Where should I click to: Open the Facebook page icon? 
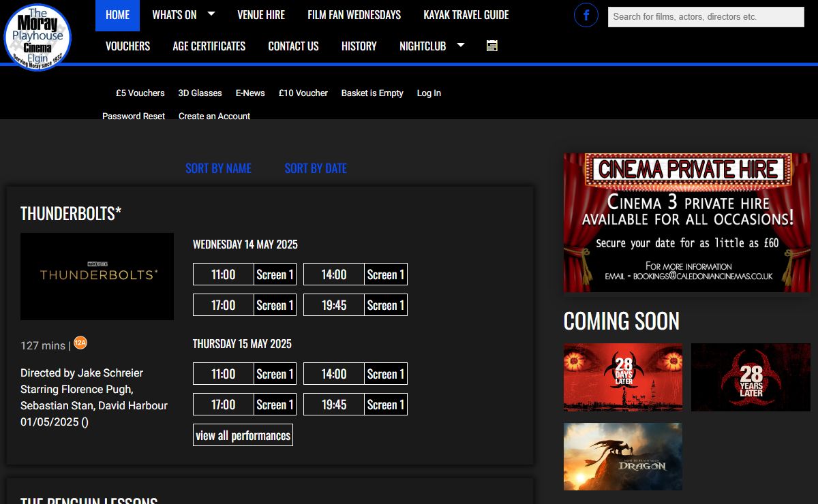pyautogui.click(x=586, y=15)
